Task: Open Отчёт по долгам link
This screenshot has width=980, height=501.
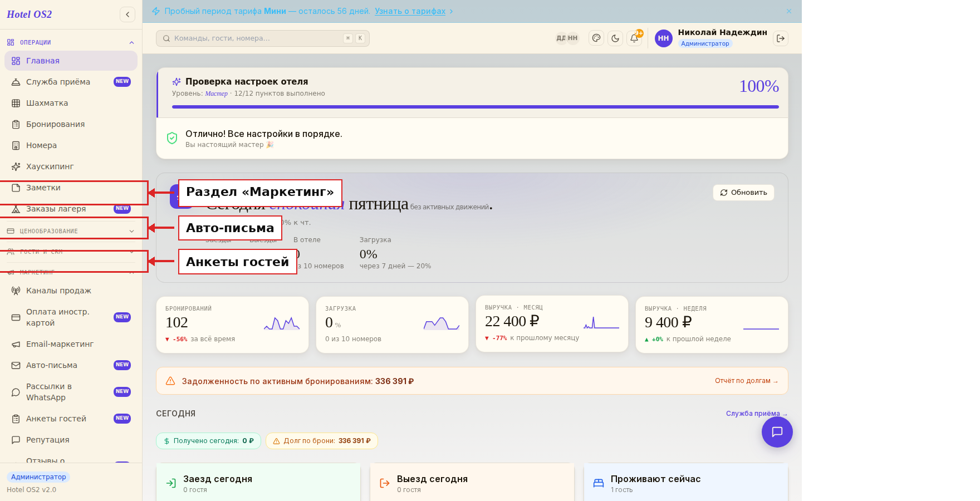Action: (746, 381)
